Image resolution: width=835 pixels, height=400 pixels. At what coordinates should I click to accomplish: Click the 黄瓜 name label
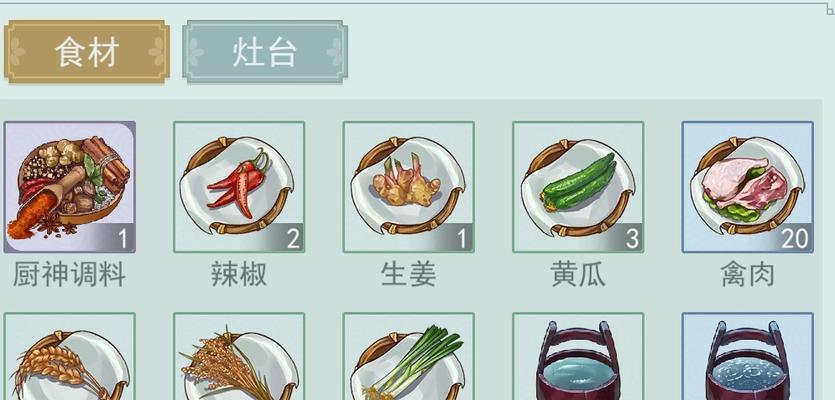coord(578,275)
